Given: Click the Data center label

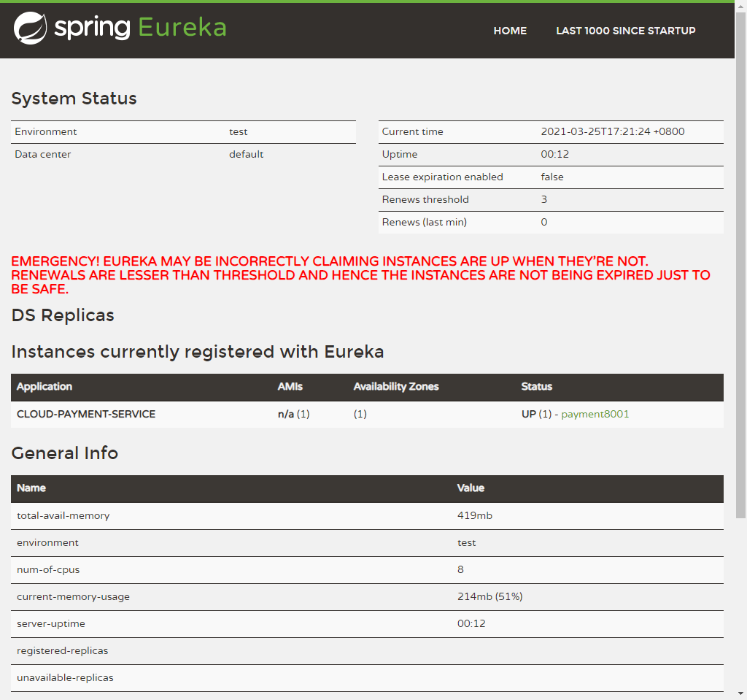Looking at the screenshot, I should 42,155.
